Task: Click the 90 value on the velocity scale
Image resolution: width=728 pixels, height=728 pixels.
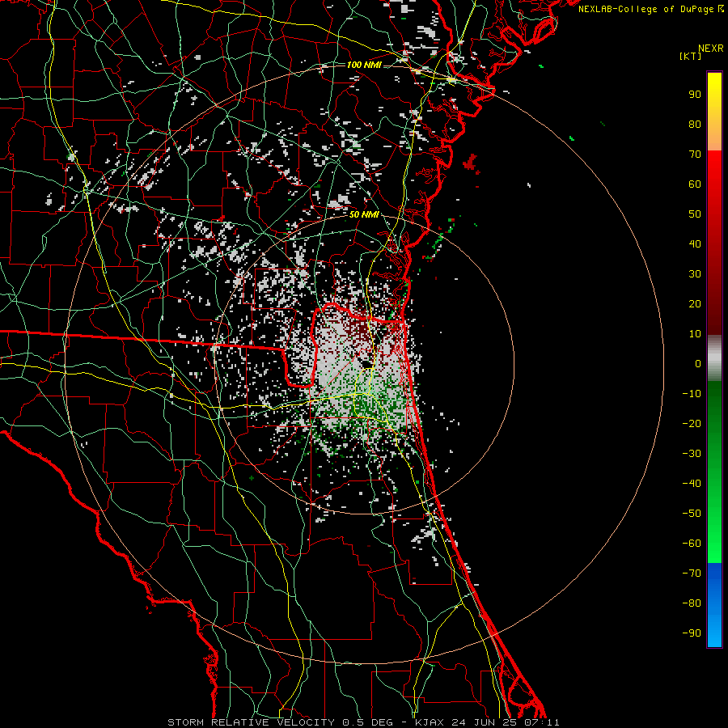Action: (695, 95)
